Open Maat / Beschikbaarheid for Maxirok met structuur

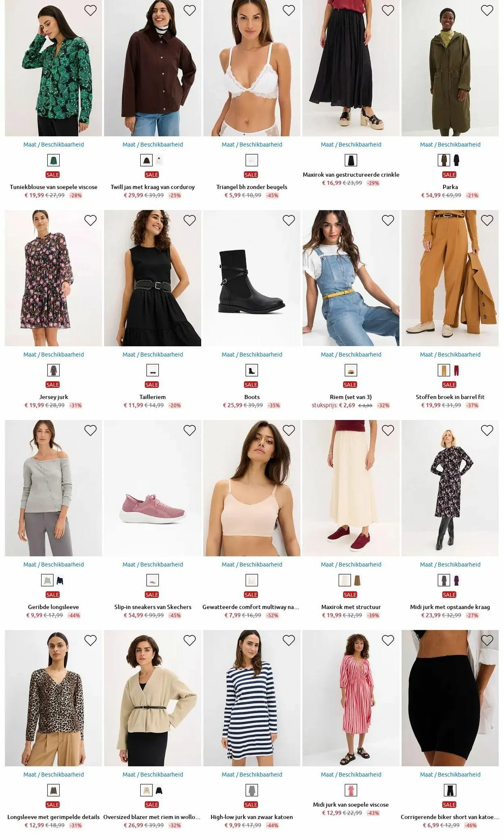[x=351, y=564]
